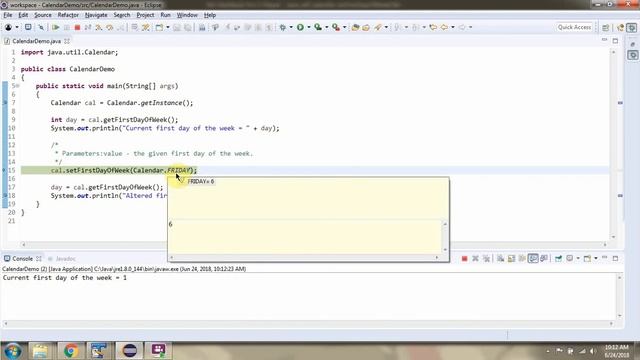Open File Explorer from the taskbar
The image size is (640, 360).
click(40, 351)
